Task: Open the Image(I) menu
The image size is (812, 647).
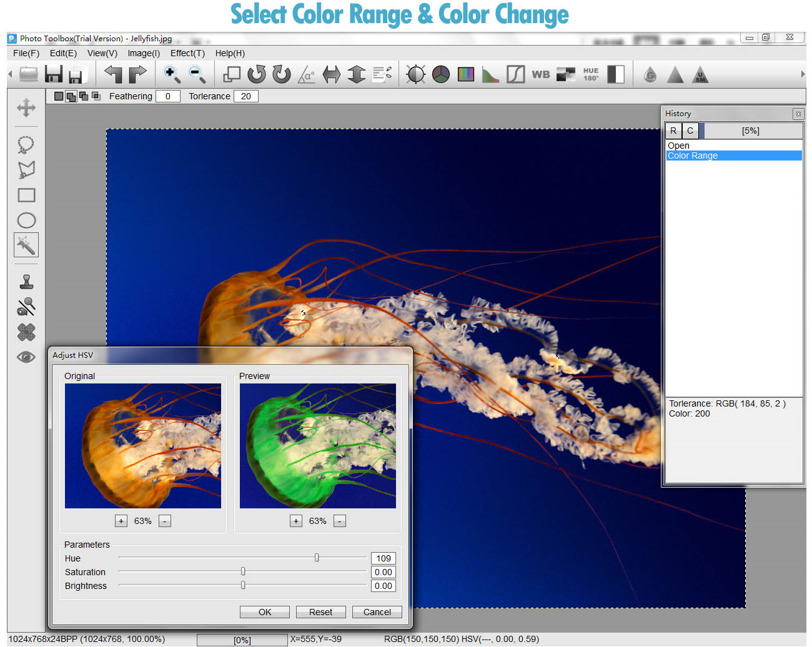Action: tap(144, 53)
